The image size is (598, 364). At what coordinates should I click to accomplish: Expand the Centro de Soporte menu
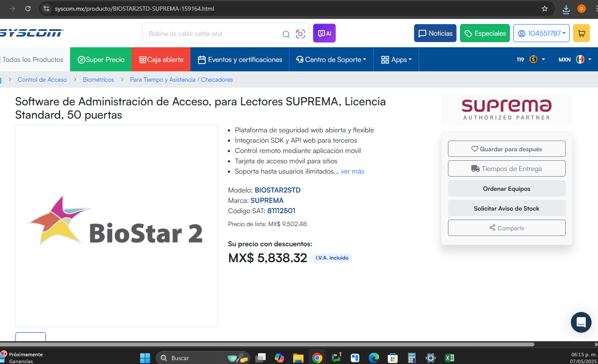coord(331,59)
